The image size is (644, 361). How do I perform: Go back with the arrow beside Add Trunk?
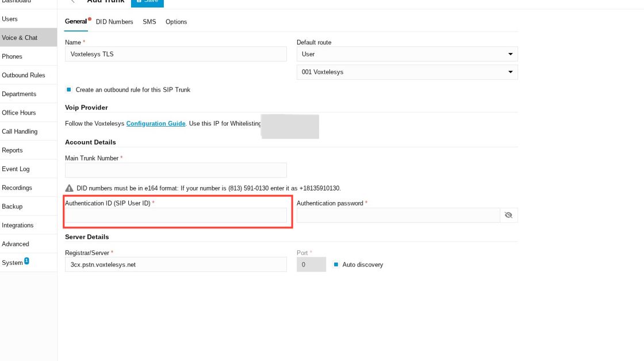click(72, 2)
